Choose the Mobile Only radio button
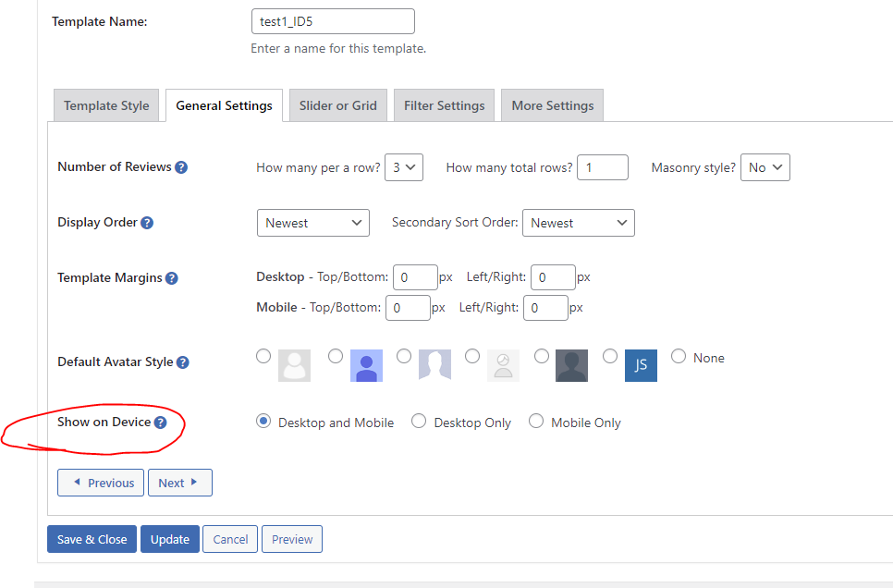 tap(536, 421)
